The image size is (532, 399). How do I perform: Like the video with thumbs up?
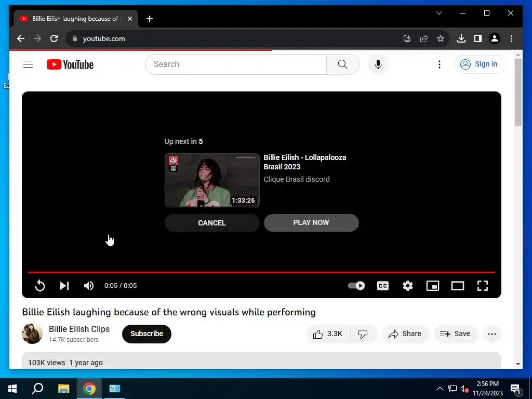click(x=328, y=334)
